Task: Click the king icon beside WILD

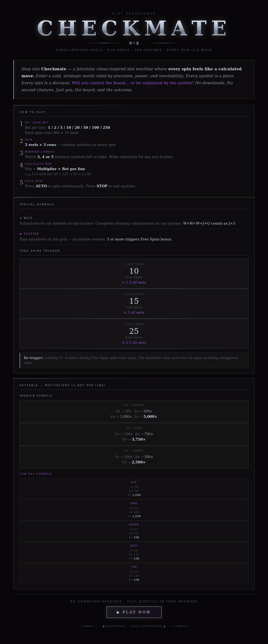Action: tap(21, 218)
